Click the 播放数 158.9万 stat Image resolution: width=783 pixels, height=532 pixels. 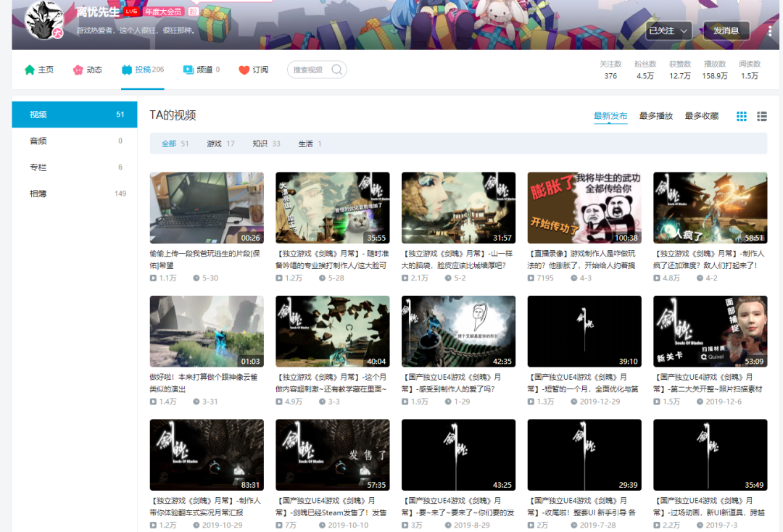click(x=715, y=70)
